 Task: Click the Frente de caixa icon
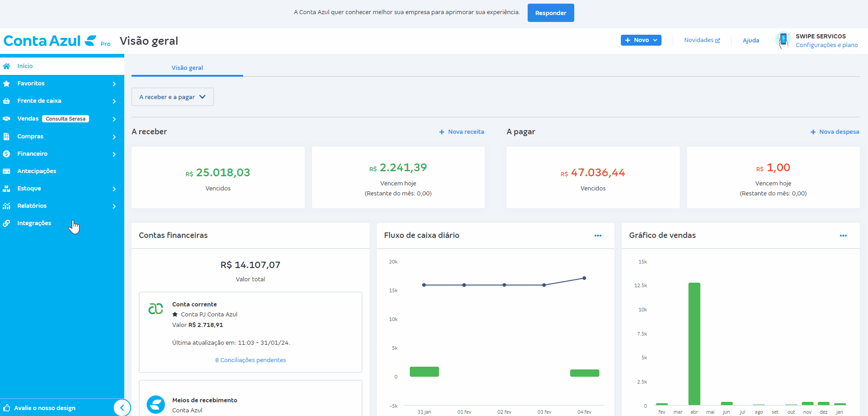[x=6, y=100]
